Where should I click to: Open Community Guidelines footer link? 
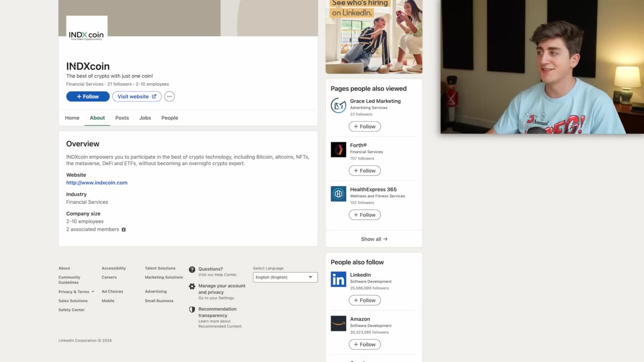pyautogui.click(x=69, y=280)
